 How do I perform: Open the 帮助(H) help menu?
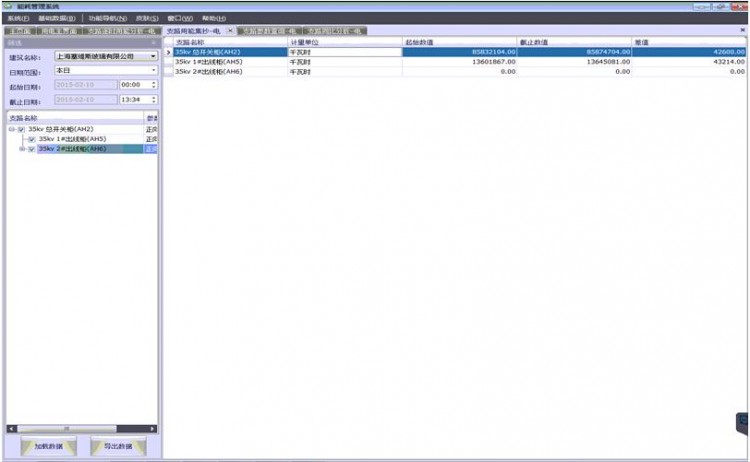(x=213, y=18)
